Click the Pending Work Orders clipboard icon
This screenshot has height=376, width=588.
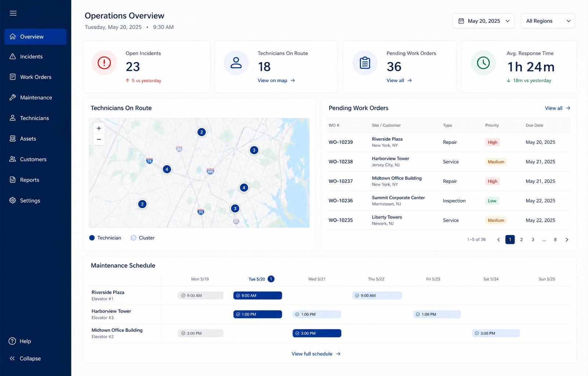pyautogui.click(x=365, y=63)
